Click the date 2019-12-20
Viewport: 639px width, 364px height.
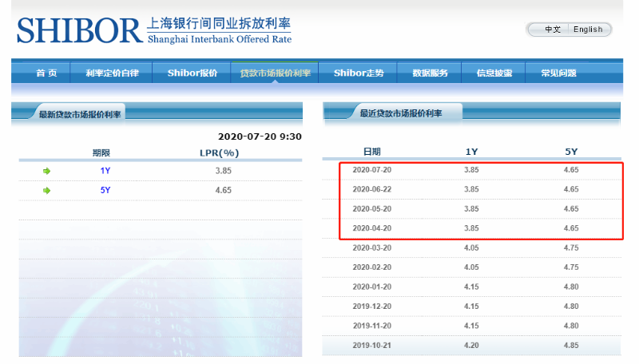click(x=371, y=307)
